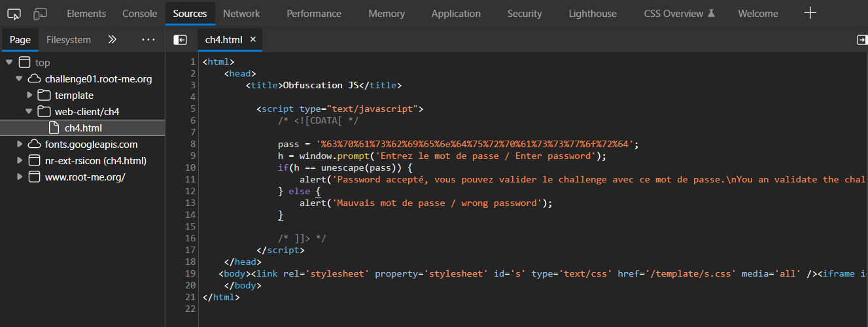The width and height of the screenshot is (868, 327).
Task: Open the Lighthouse tab
Action: (593, 13)
